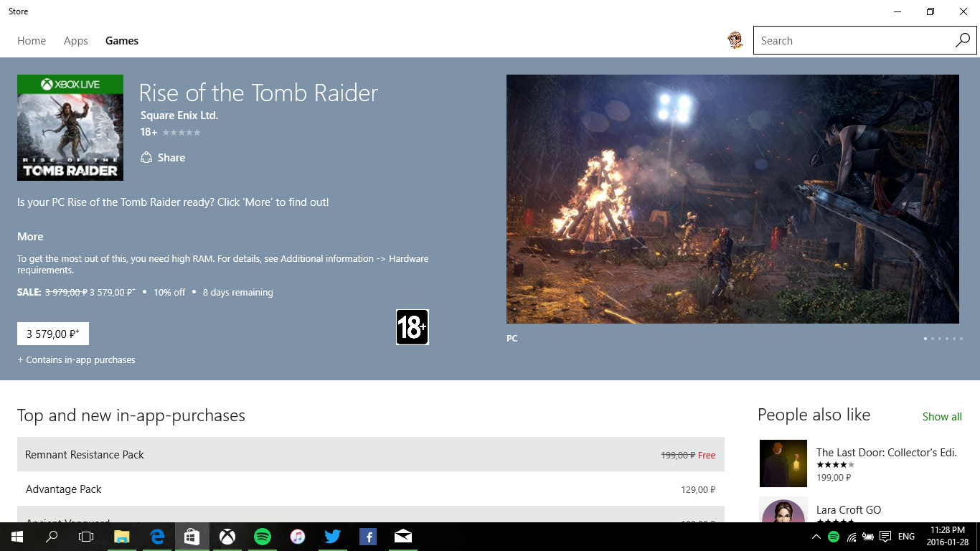Show hidden system tray icons

coord(816,537)
